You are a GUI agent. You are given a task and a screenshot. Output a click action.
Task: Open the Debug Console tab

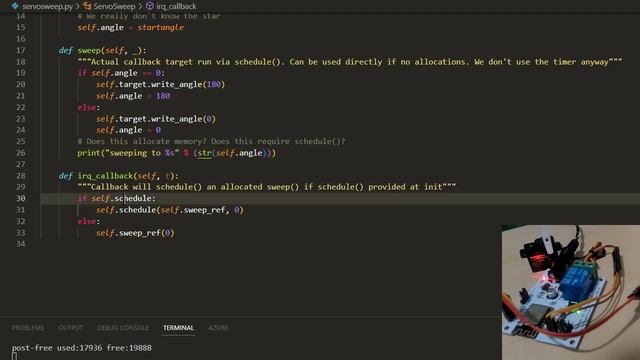(x=123, y=328)
